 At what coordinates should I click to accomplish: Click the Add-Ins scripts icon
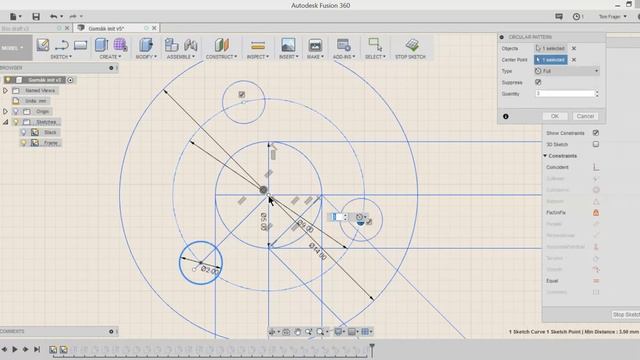pos(344,45)
